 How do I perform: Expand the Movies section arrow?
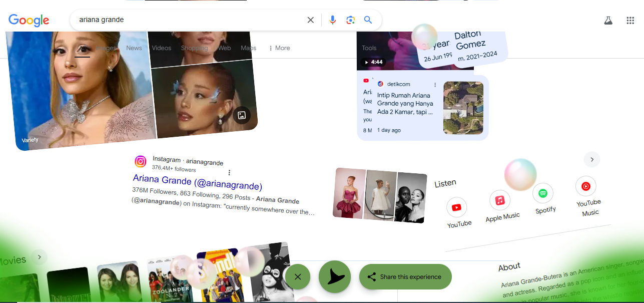point(39,257)
